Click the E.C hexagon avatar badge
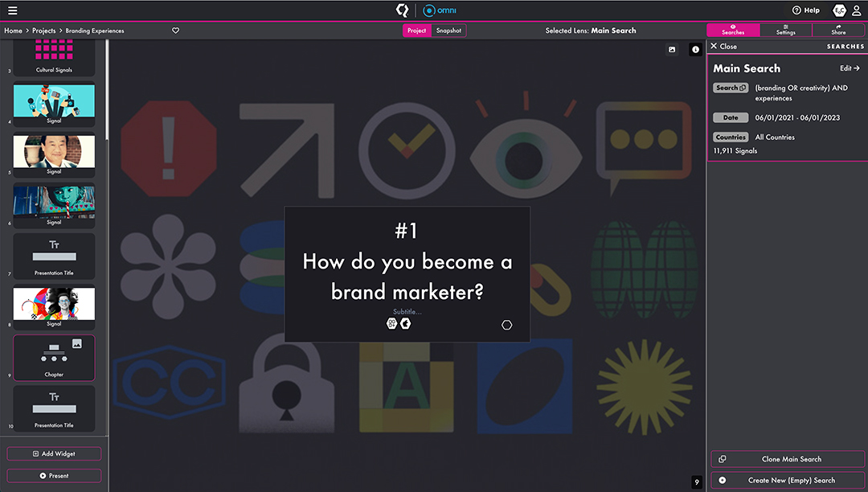Viewport: 868px width, 492px height. coord(839,10)
